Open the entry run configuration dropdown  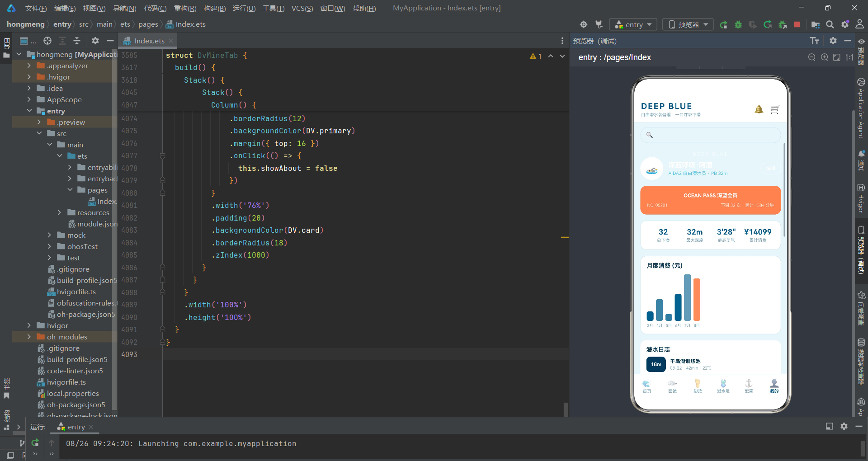[x=633, y=24]
